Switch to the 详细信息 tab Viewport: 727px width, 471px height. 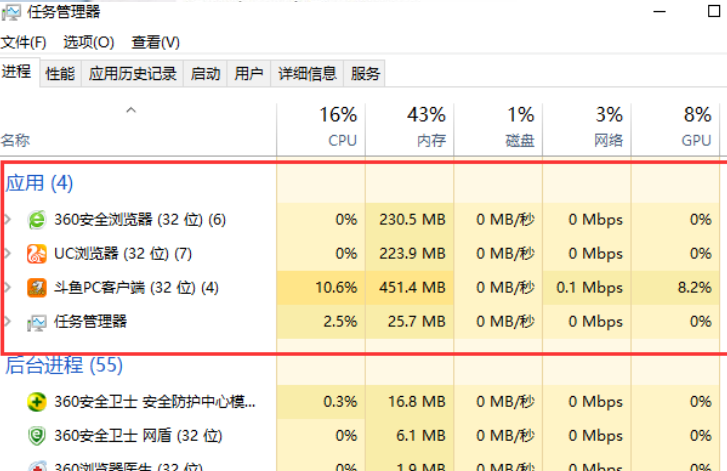307,73
